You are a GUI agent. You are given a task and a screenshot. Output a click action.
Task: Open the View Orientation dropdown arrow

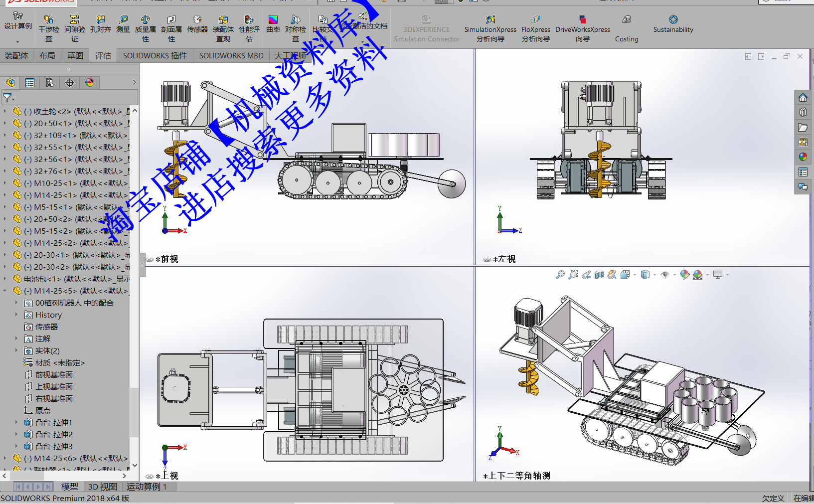[x=634, y=275]
